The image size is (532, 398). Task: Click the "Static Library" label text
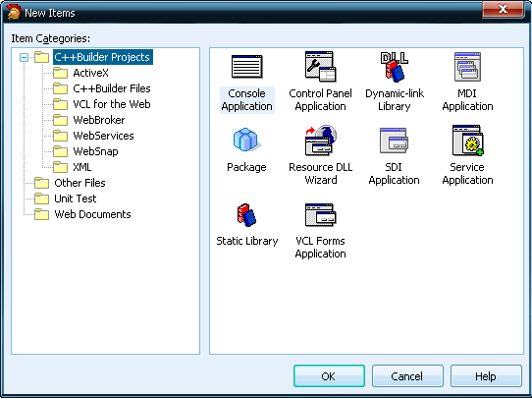pos(247,241)
